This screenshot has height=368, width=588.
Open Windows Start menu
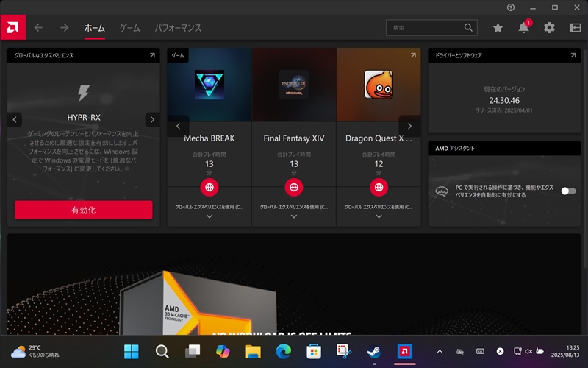(132, 352)
